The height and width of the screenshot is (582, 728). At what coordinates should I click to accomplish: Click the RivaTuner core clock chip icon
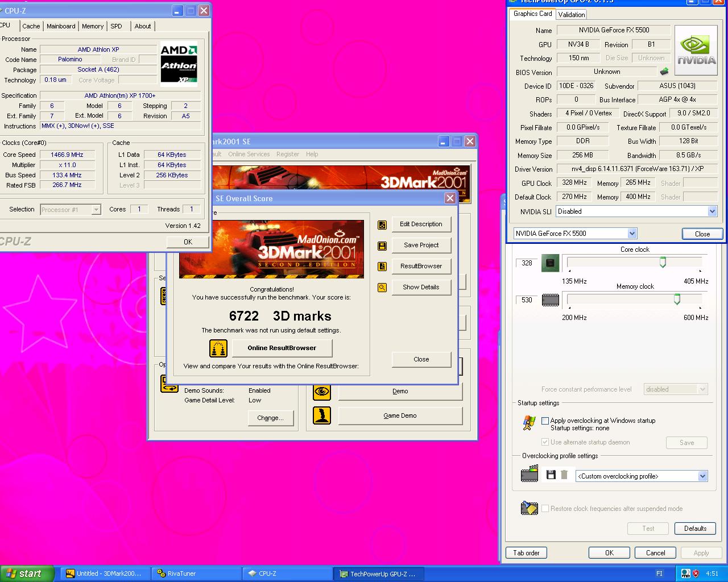tap(550, 263)
